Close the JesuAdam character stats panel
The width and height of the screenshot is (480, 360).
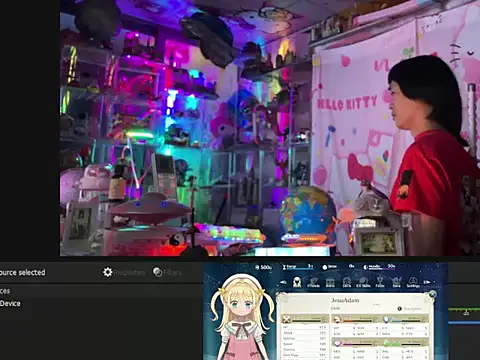coord(432,294)
